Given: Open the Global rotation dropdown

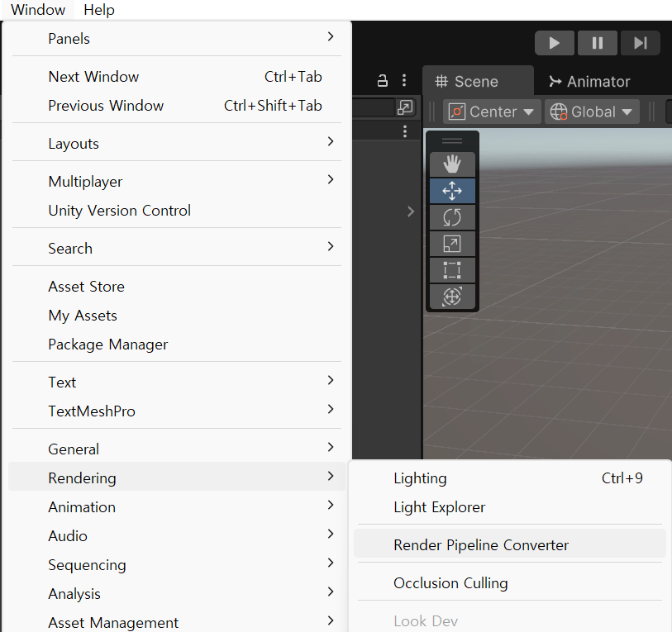Looking at the screenshot, I should [592, 112].
